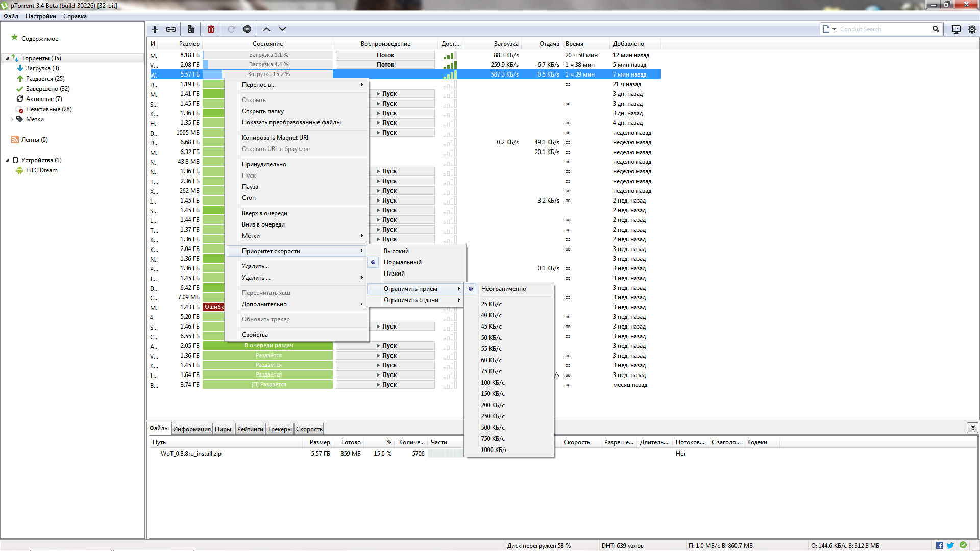Click the Stop torrent toolbar icon
This screenshot has width=980, height=551.
coord(247,29)
